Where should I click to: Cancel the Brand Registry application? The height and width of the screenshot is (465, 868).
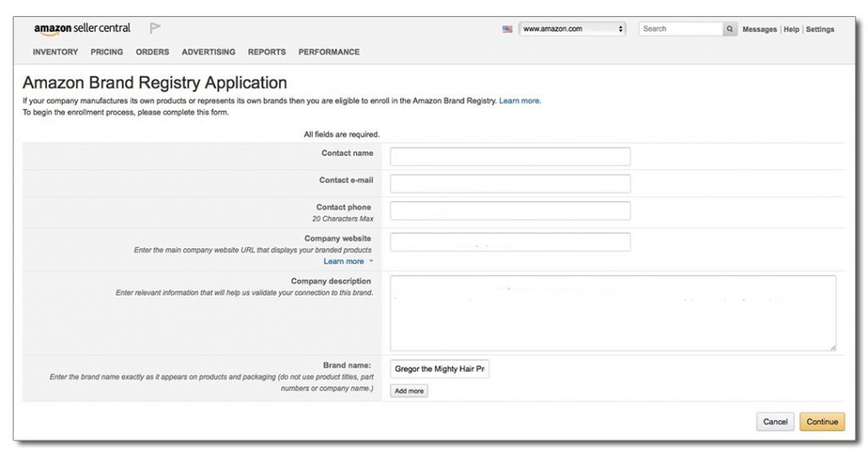(x=775, y=422)
